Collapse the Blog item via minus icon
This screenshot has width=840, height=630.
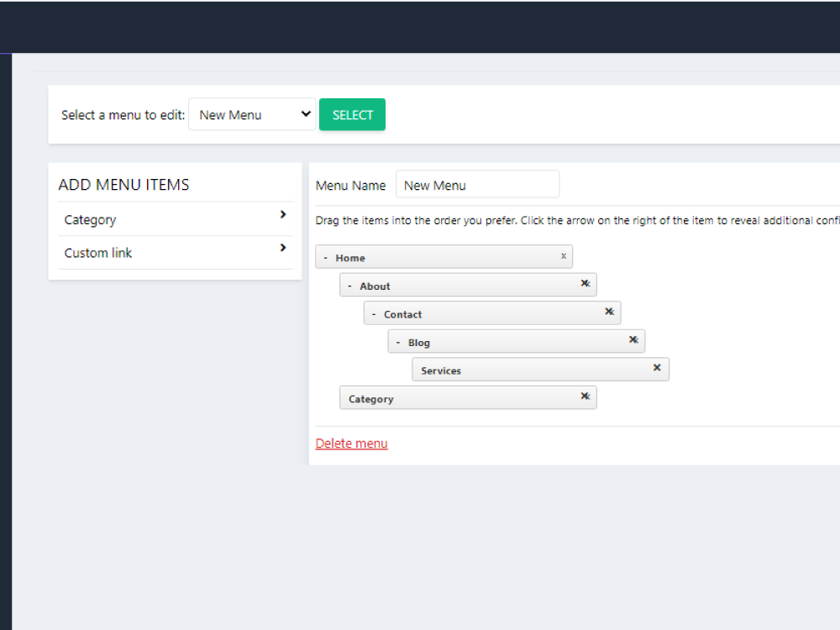coord(398,343)
